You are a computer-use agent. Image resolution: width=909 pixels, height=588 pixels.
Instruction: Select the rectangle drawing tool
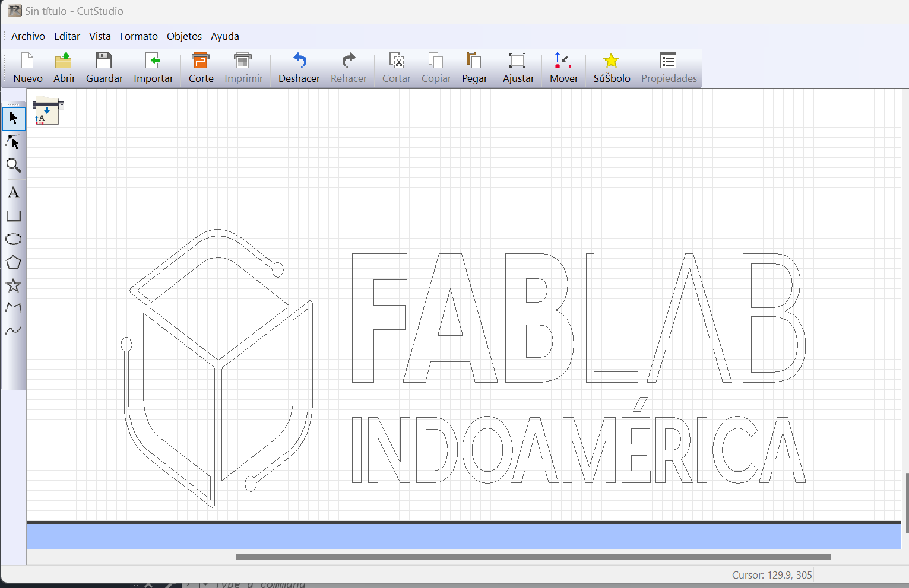[x=14, y=216]
